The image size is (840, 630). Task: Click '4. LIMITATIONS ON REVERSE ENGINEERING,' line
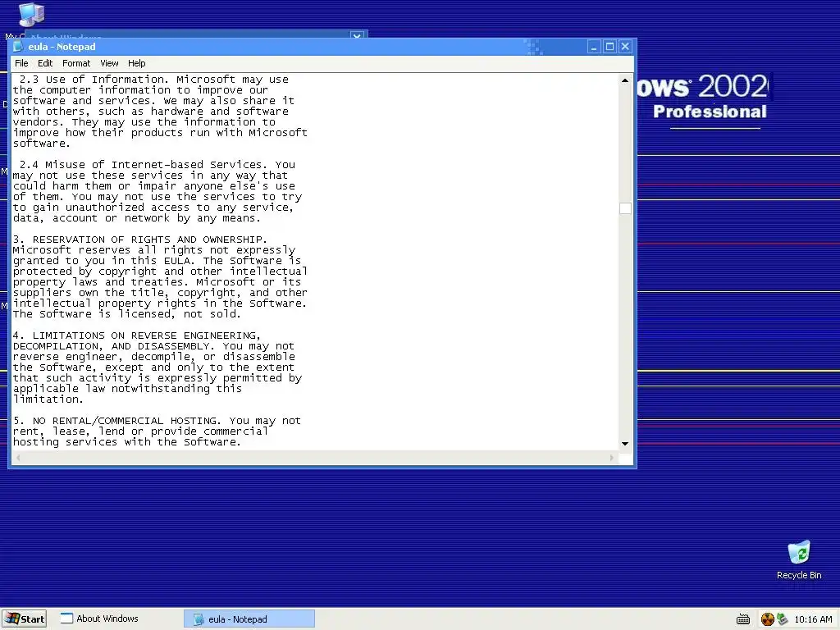tap(137, 336)
